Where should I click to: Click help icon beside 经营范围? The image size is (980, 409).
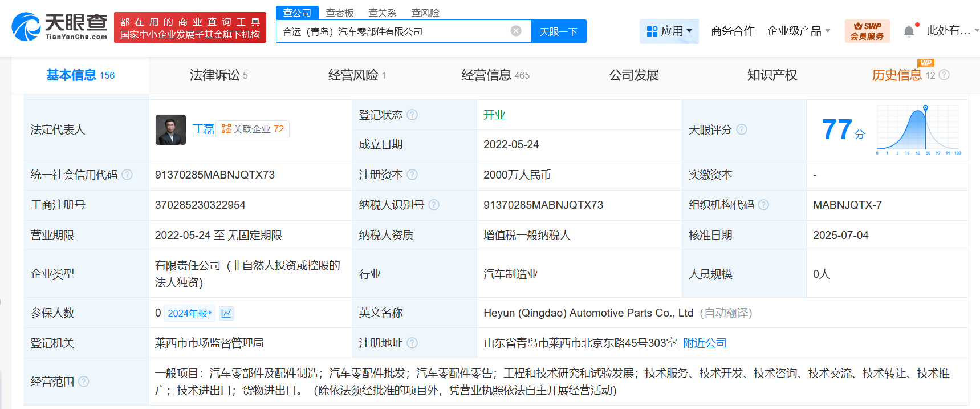pos(84,382)
